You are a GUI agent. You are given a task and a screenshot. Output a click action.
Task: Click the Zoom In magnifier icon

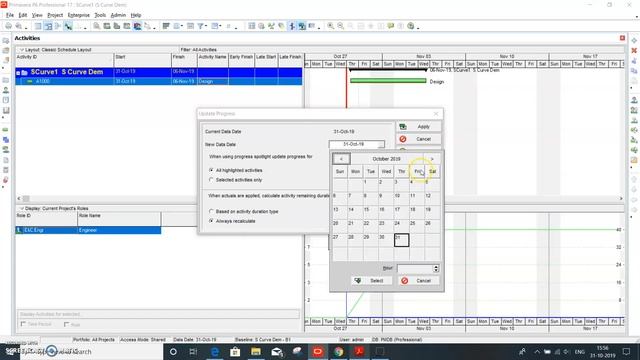point(331,26)
